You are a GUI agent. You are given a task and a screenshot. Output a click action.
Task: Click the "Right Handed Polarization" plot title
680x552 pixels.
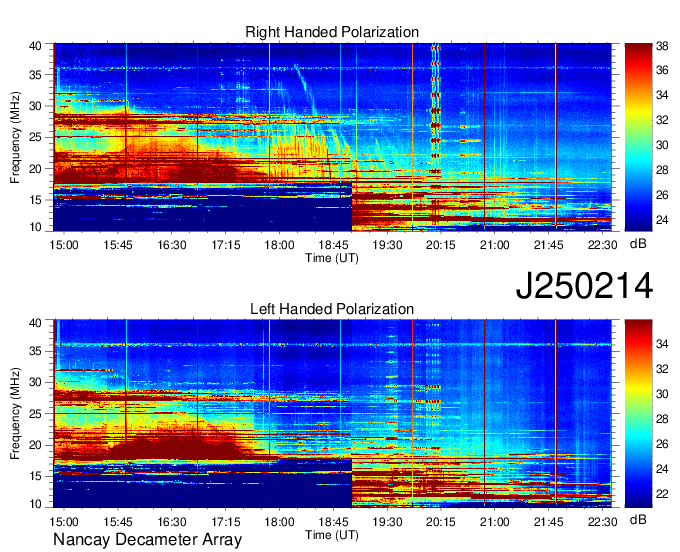coord(332,32)
